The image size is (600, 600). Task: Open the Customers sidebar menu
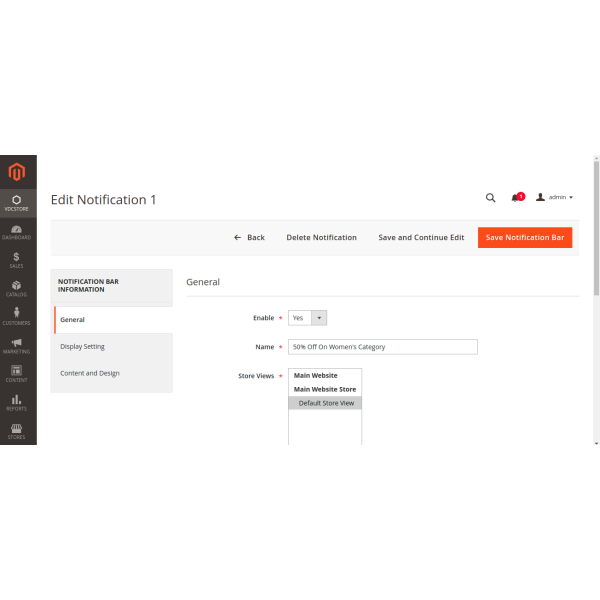click(16, 317)
